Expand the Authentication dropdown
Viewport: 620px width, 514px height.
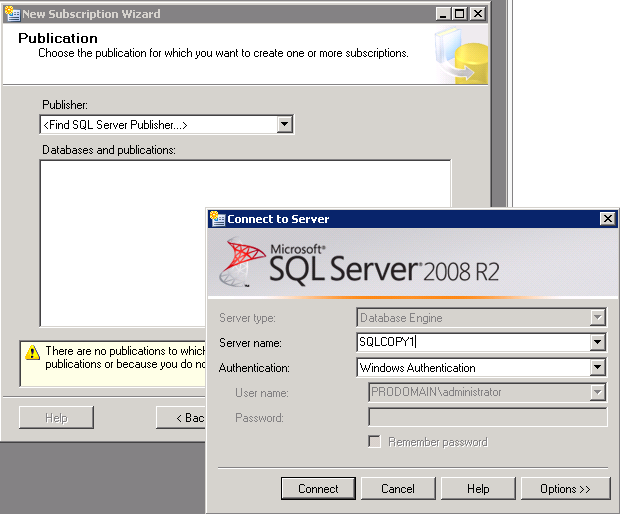pos(598,368)
